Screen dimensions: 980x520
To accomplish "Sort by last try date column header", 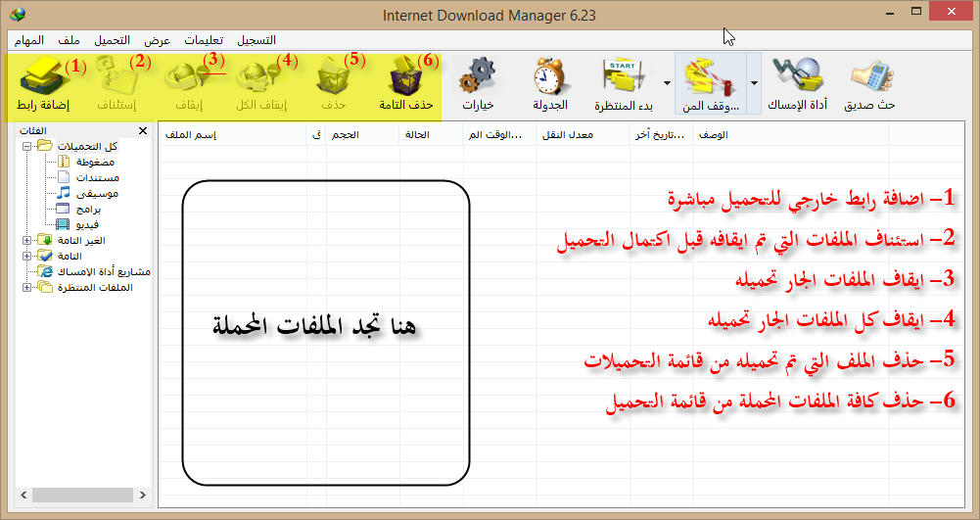I will [661, 134].
